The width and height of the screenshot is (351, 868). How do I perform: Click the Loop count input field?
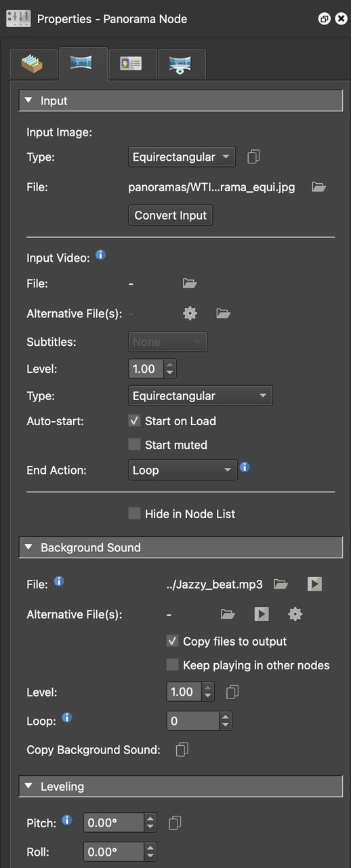coord(192,721)
